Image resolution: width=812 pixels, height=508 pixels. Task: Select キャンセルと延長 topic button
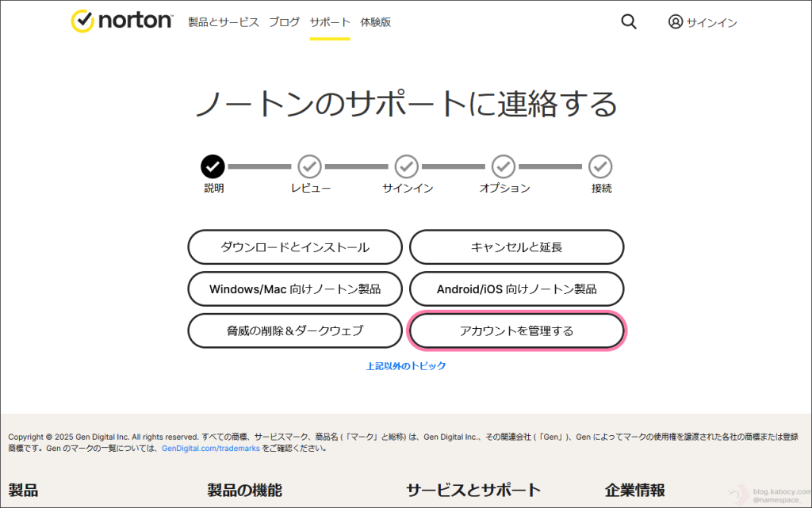516,247
